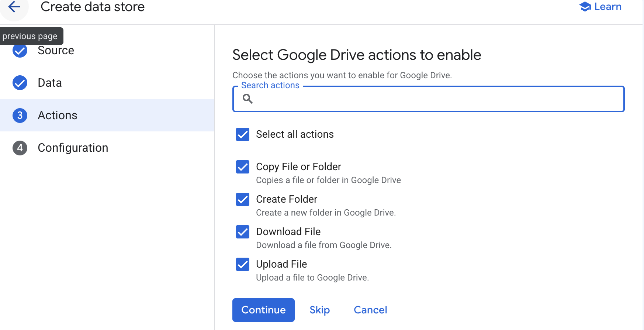Click 'Upload a file to Google Drive.' text
This screenshot has height=330, width=644.
312,278
